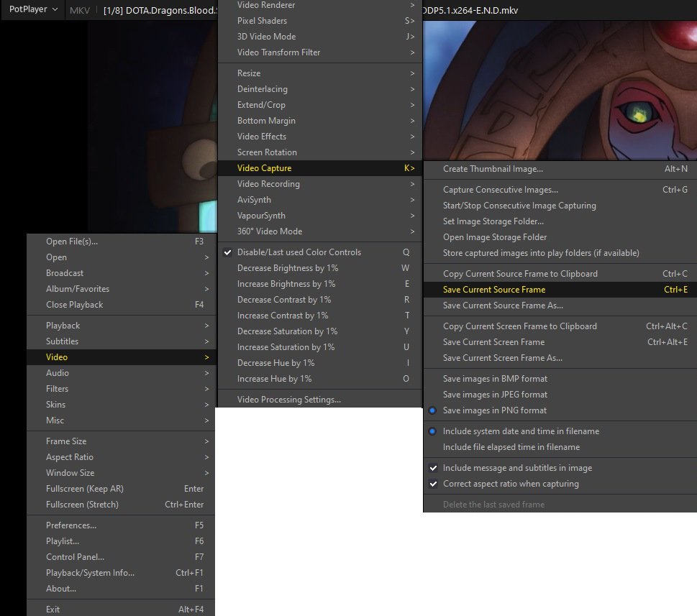
Task: Open the Video Recording submenu
Action: coord(319,184)
